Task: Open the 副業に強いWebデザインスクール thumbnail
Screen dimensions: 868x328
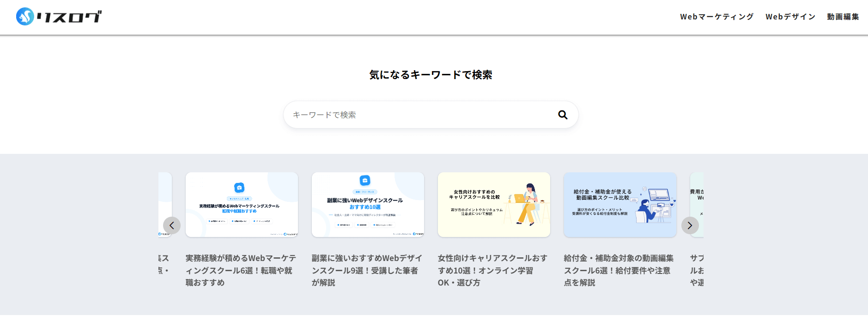Action: pos(368,205)
